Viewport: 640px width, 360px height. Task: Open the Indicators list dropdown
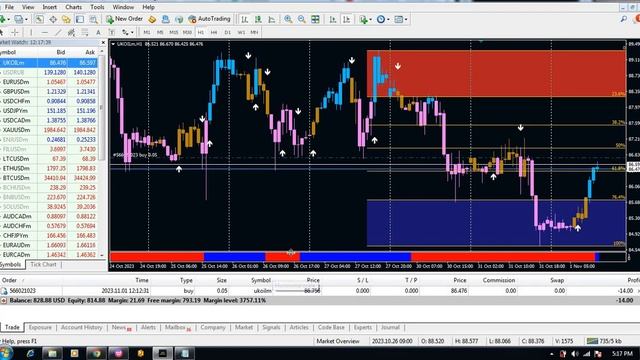(365, 19)
